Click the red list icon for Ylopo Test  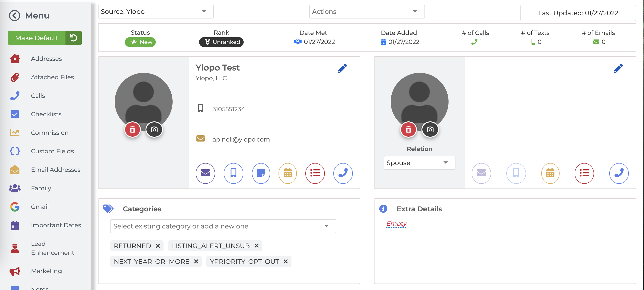pos(315,173)
